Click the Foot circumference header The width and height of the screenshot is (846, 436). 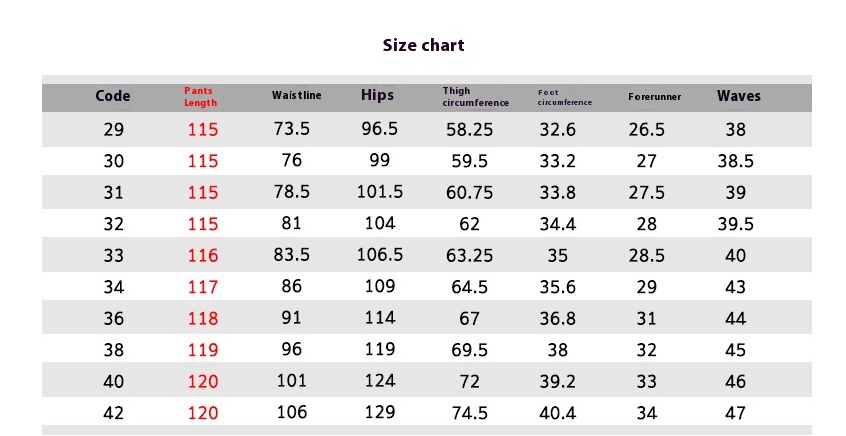click(x=564, y=97)
